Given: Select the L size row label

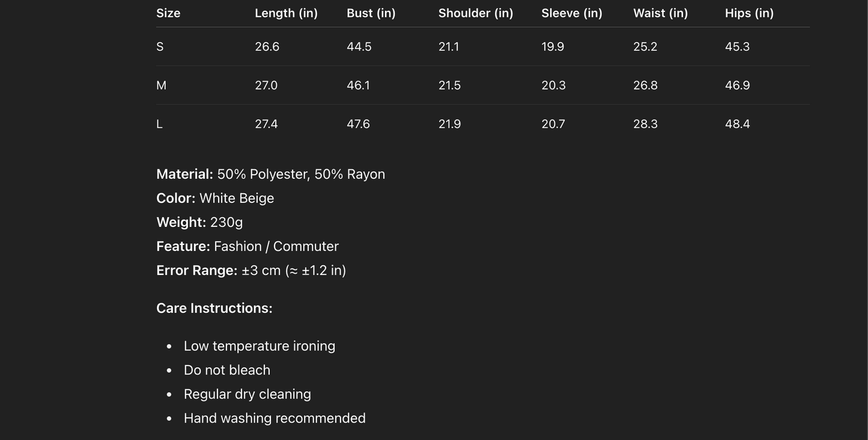Looking at the screenshot, I should click(x=159, y=124).
